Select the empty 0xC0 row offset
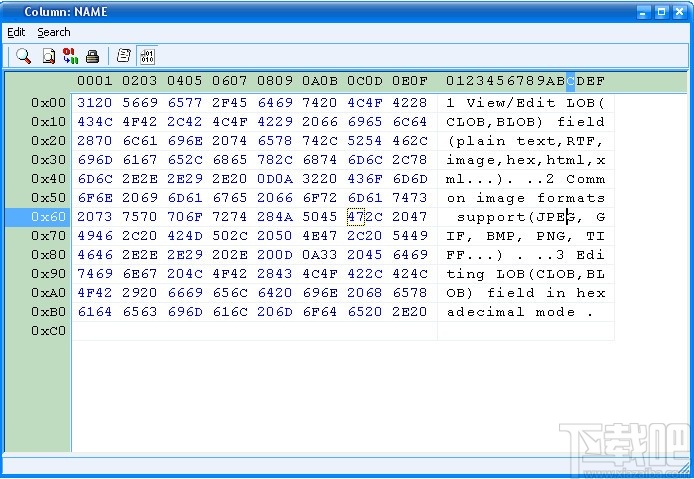Screen dimensions: 694x479 (x=48, y=331)
